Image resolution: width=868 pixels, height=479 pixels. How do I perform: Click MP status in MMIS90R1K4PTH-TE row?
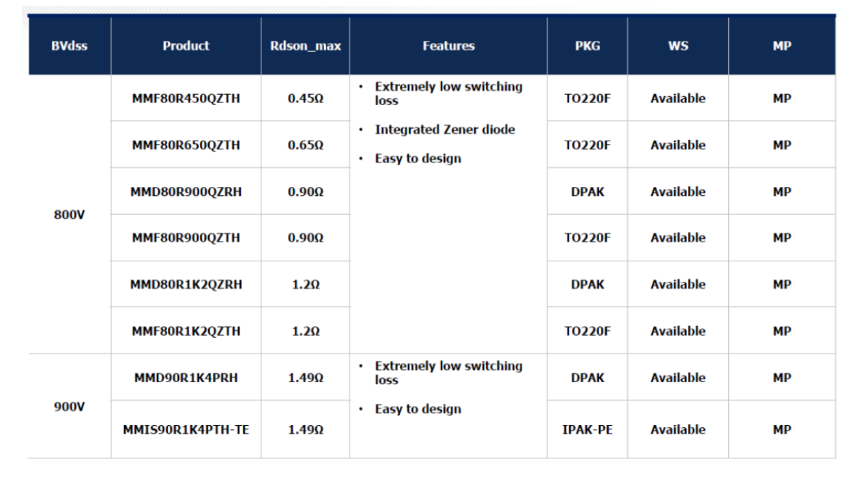[781, 430]
